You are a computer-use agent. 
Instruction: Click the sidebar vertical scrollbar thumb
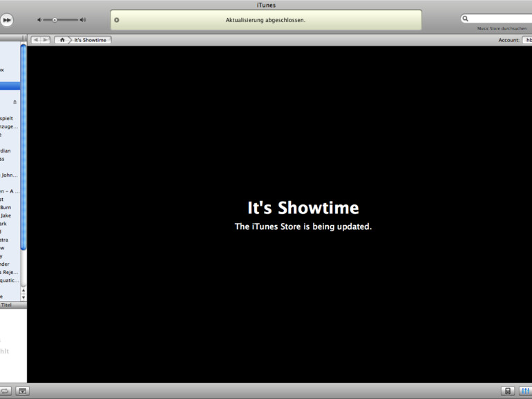pyautogui.click(x=23, y=148)
